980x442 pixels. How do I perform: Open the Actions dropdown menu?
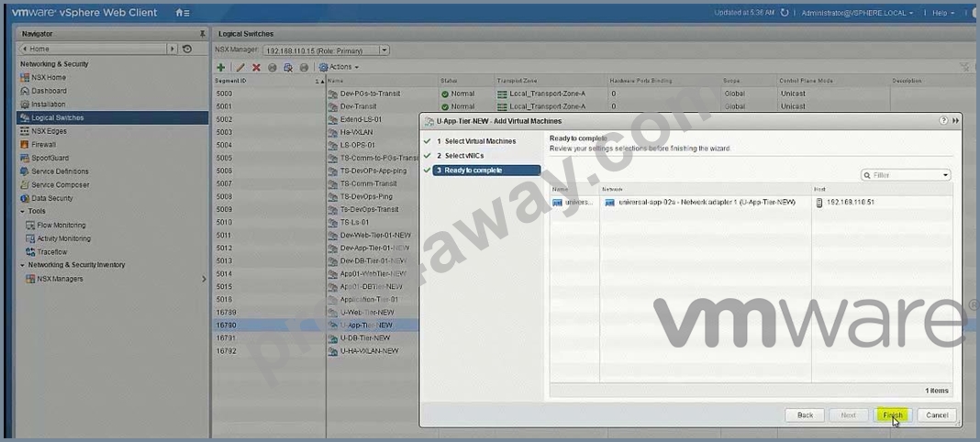pyautogui.click(x=339, y=68)
